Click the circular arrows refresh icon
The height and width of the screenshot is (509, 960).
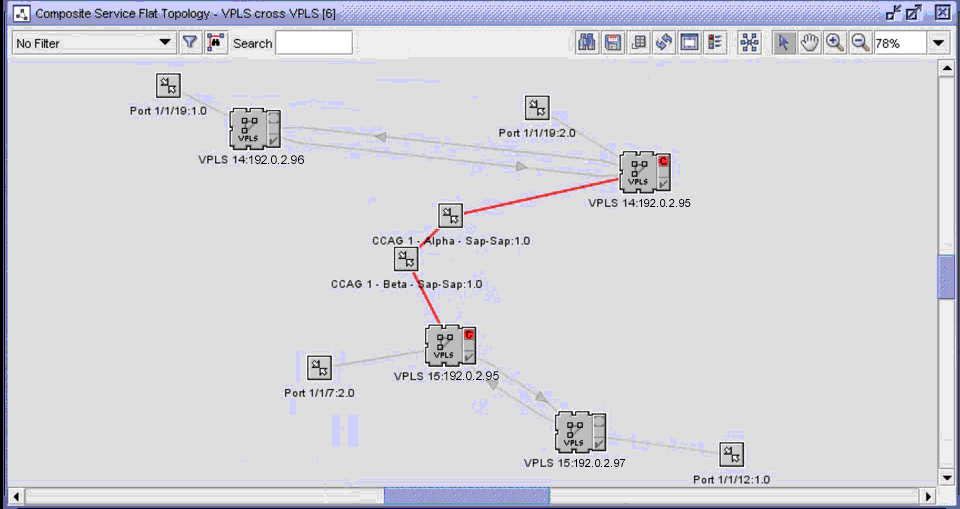[664, 43]
